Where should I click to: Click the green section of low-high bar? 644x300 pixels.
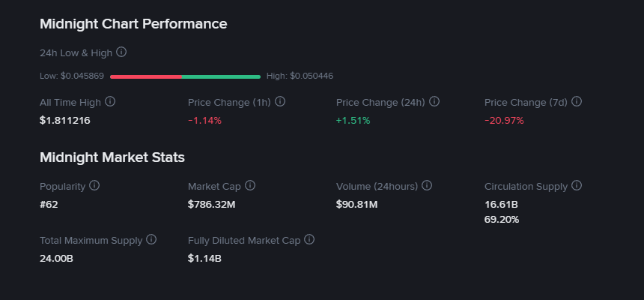pos(221,76)
